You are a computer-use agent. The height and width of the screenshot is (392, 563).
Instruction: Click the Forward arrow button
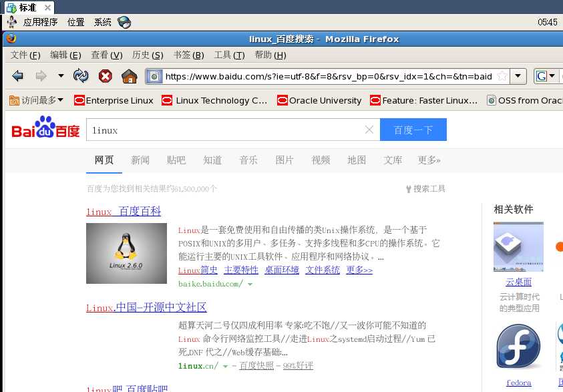coord(41,76)
